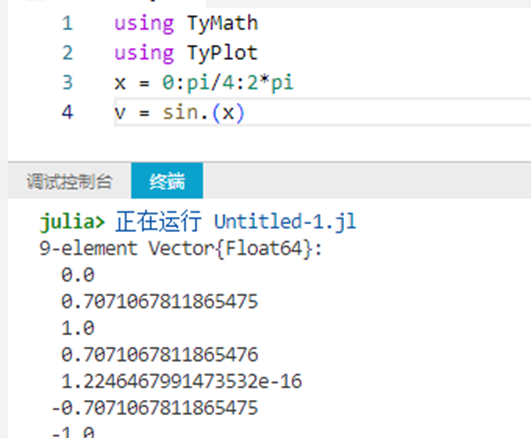This screenshot has width=531, height=438.
Task: Click the '正在运行' text in terminal
Action: pos(158,222)
